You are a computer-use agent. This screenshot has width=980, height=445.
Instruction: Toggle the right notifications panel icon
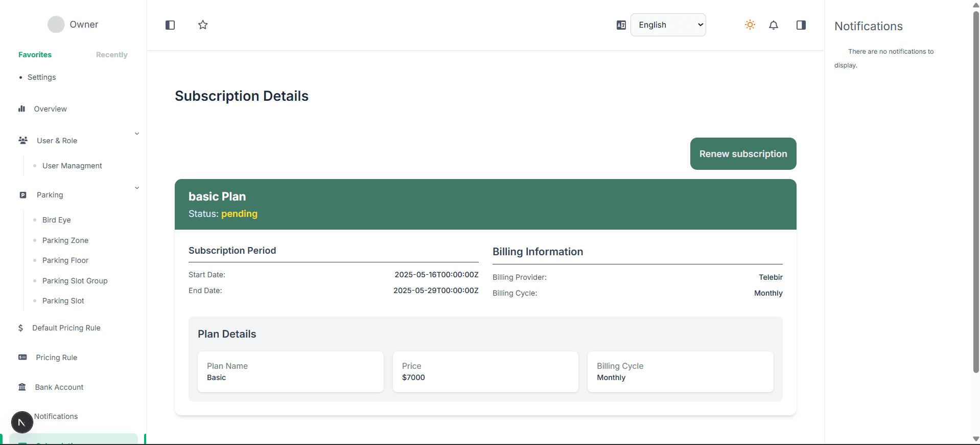(801, 25)
